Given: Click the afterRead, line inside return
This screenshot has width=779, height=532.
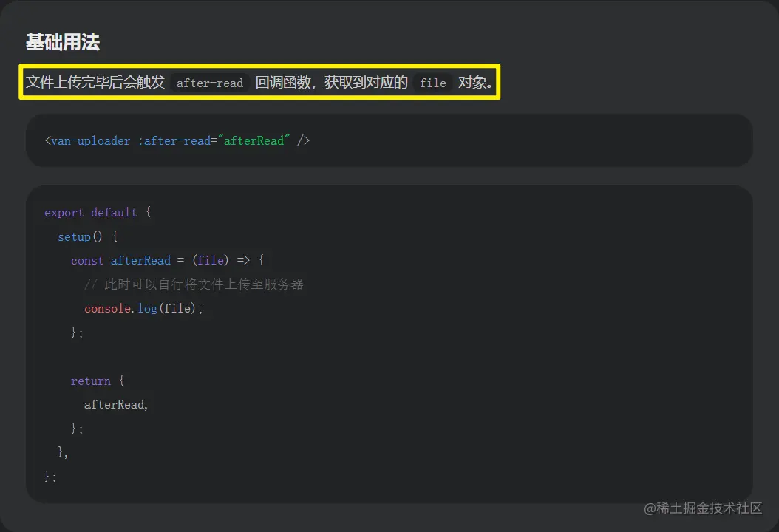Looking at the screenshot, I should coord(116,405).
